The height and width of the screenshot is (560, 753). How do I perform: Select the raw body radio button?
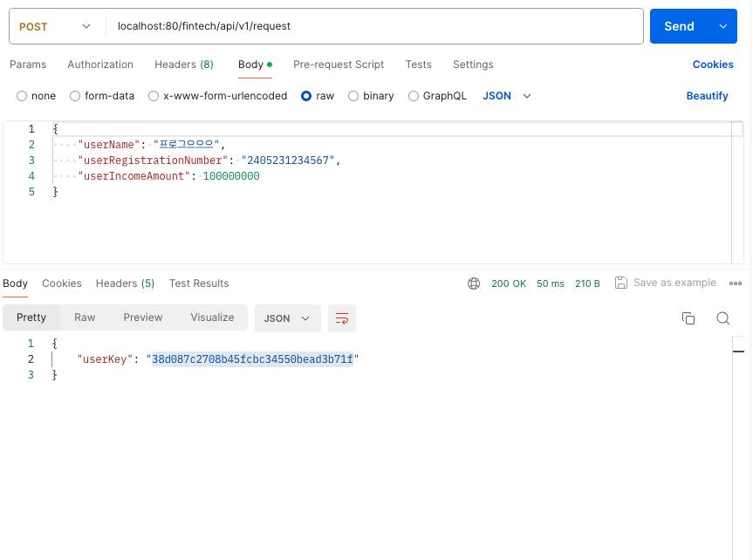tap(306, 96)
